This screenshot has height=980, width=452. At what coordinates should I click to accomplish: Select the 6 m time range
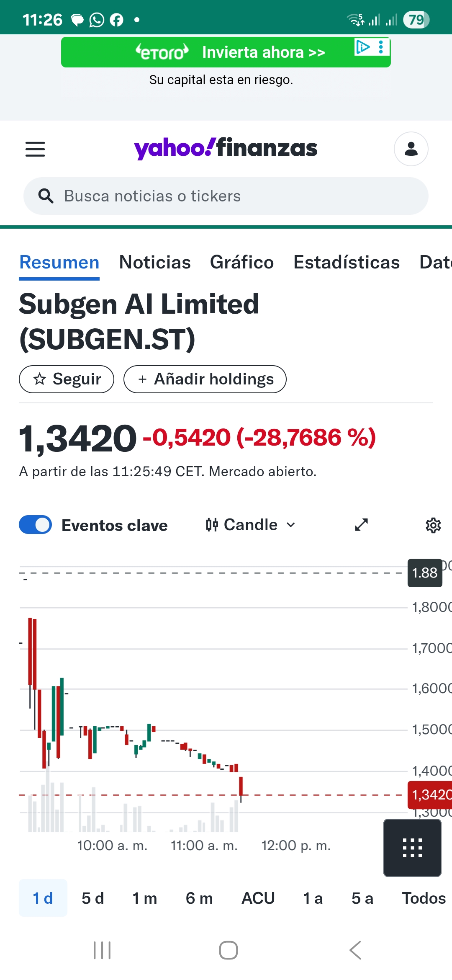[199, 898]
